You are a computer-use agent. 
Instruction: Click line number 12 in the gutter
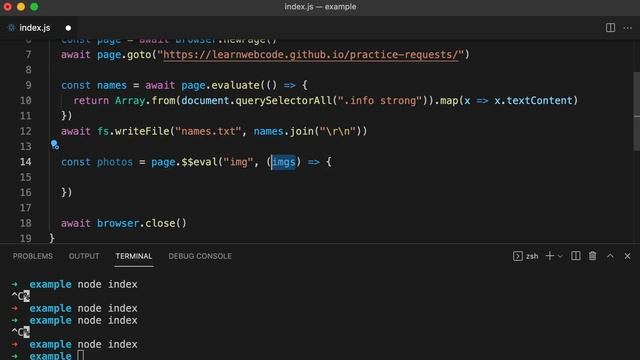[25, 131]
